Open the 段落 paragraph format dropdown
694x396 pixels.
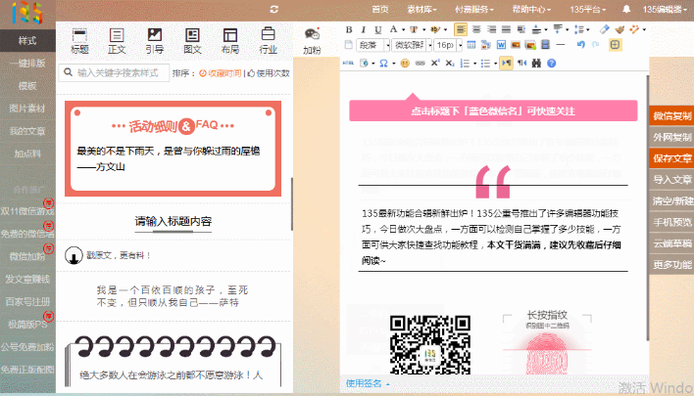coord(374,45)
